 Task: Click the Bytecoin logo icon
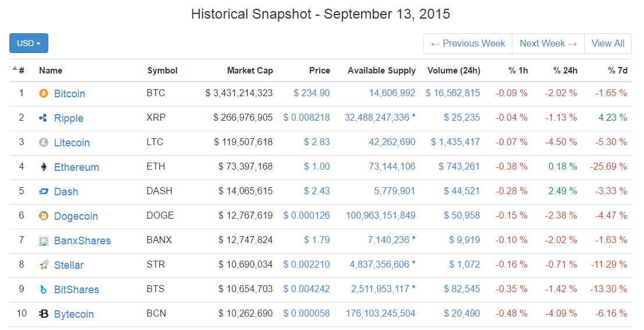tap(44, 314)
